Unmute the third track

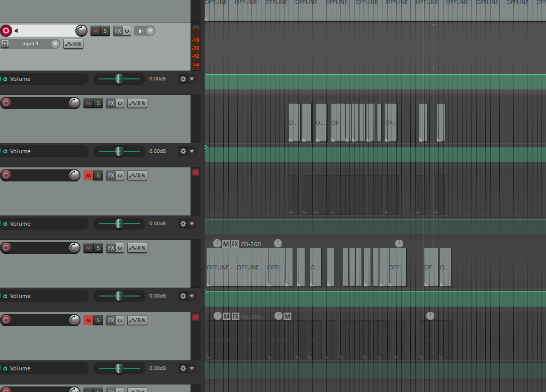88,175
